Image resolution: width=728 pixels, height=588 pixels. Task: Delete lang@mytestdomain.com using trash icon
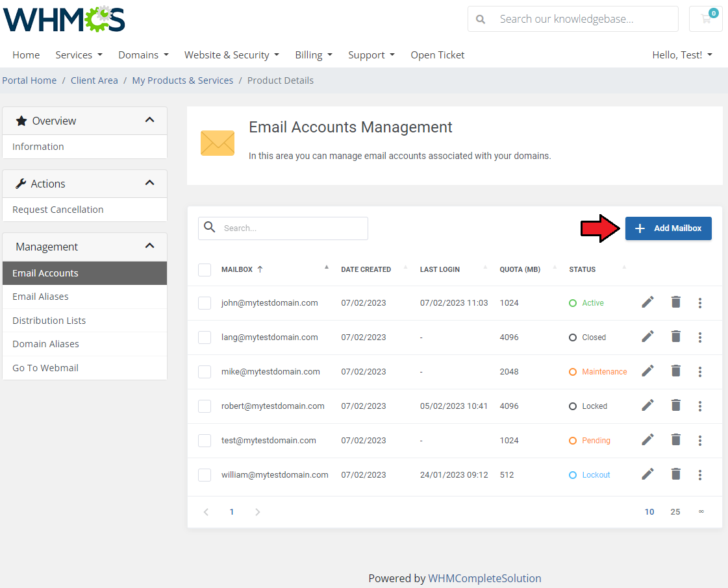[676, 337]
